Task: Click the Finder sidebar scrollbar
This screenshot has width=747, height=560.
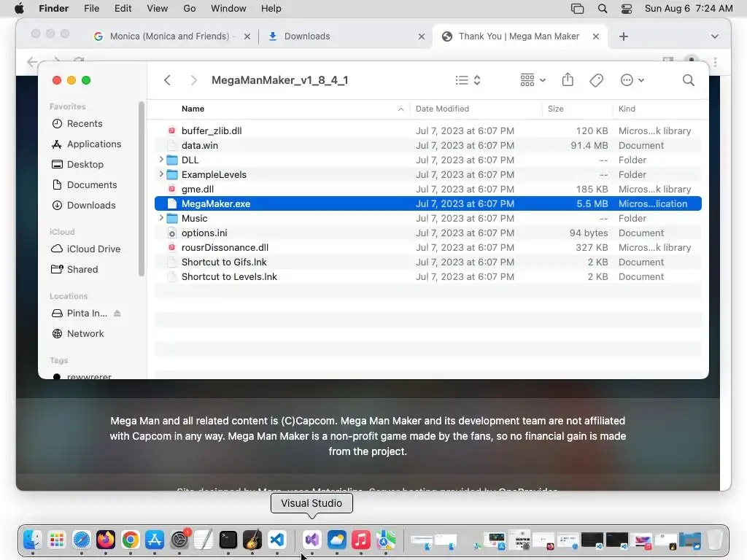Action: tap(141, 189)
